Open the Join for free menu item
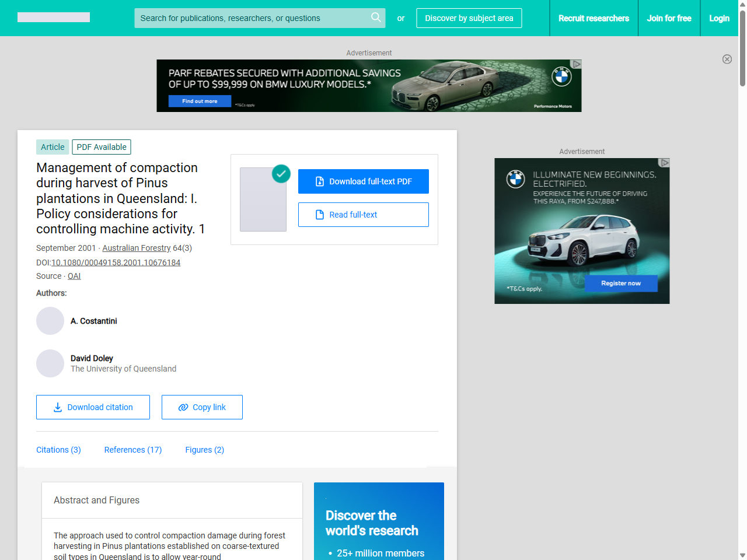Screen dimensions: 747x560 point(669,18)
